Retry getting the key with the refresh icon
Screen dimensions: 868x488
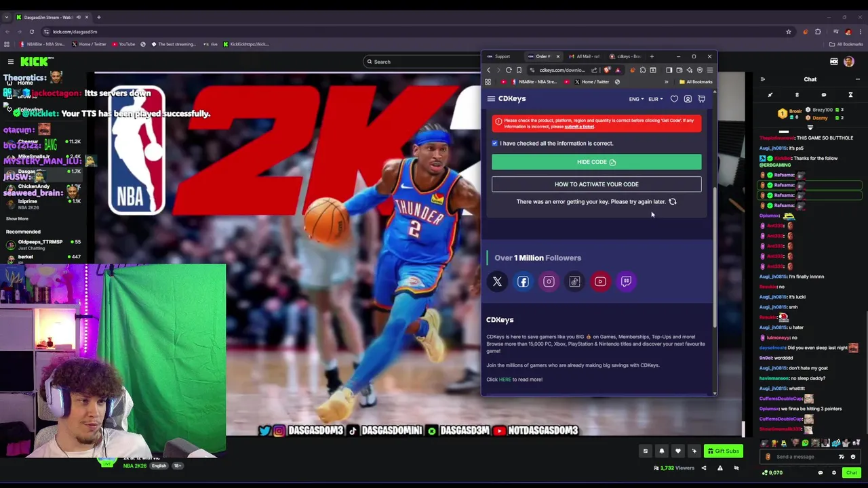tap(673, 201)
